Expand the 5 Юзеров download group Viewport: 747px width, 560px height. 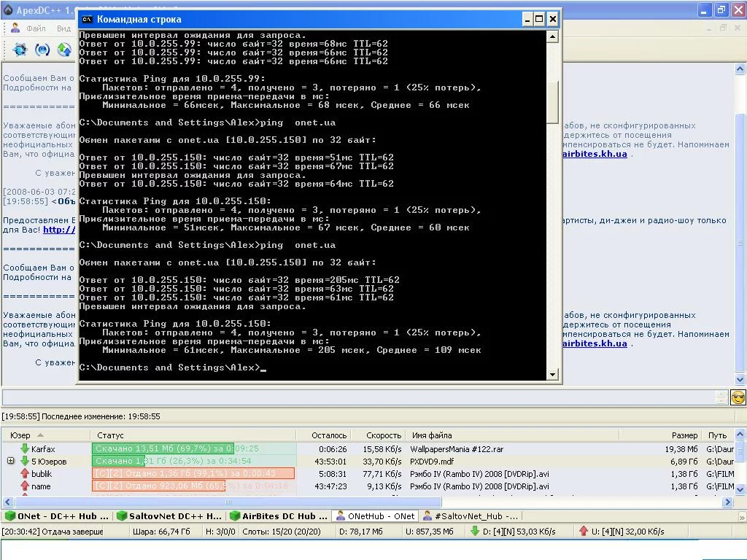coord(10,462)
